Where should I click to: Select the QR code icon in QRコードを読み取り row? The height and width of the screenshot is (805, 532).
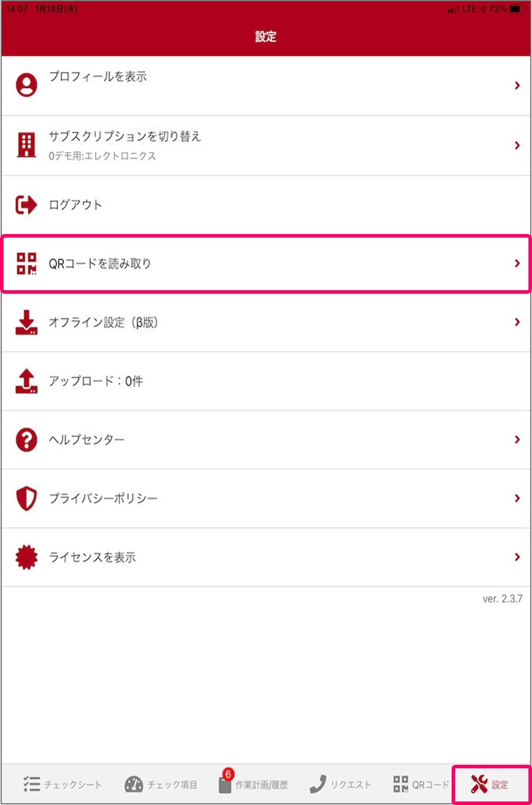pyautogui.click(x=26, y=264)
